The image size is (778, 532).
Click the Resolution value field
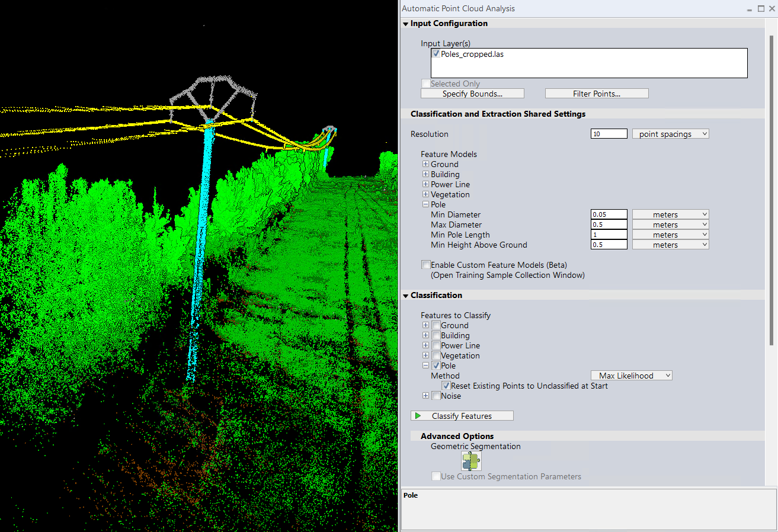(x=609, y=134)
